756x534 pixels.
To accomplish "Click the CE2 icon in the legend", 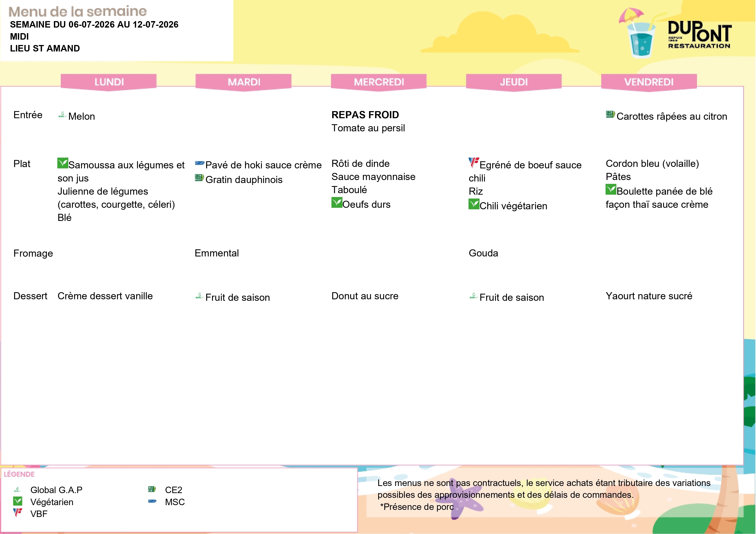I will click(x=152, y=489).
